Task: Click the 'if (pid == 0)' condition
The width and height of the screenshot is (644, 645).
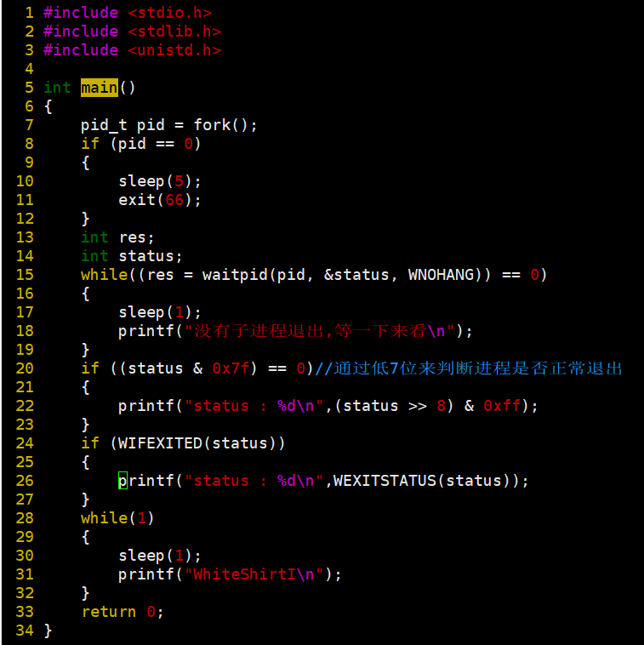Action: [x=140, y=144]
